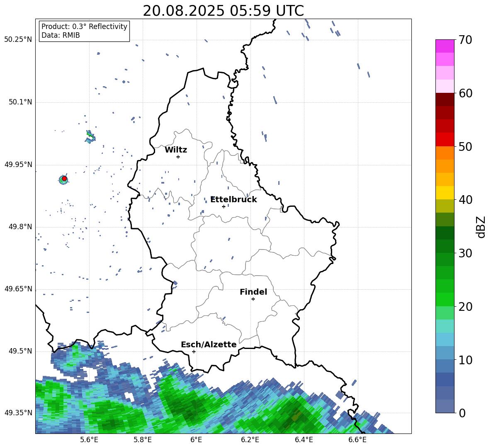Click the 5.6°E longitude label

[89, 440]
